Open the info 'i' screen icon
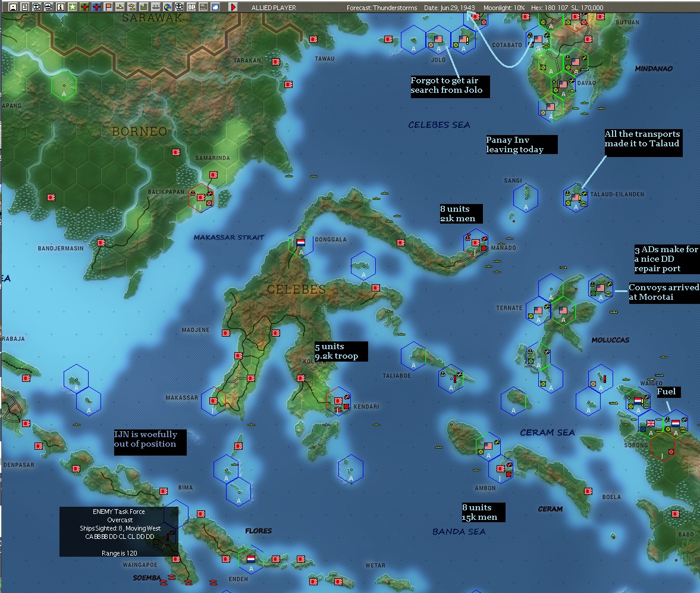This screenshot has height=593, width=700. (x=60, y=7)
